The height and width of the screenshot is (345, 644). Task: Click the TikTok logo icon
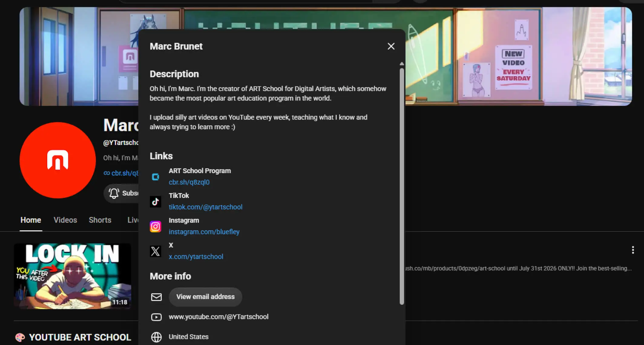point(156,202)
